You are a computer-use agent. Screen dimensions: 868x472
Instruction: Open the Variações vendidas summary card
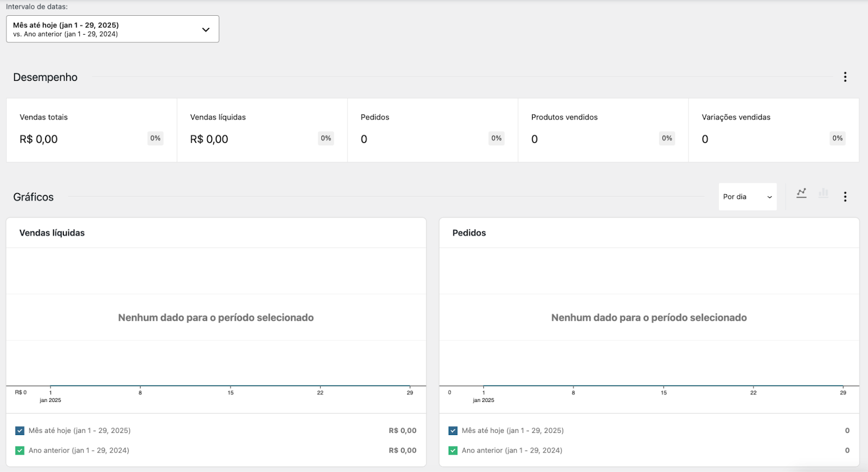click(x=774, y=130)
